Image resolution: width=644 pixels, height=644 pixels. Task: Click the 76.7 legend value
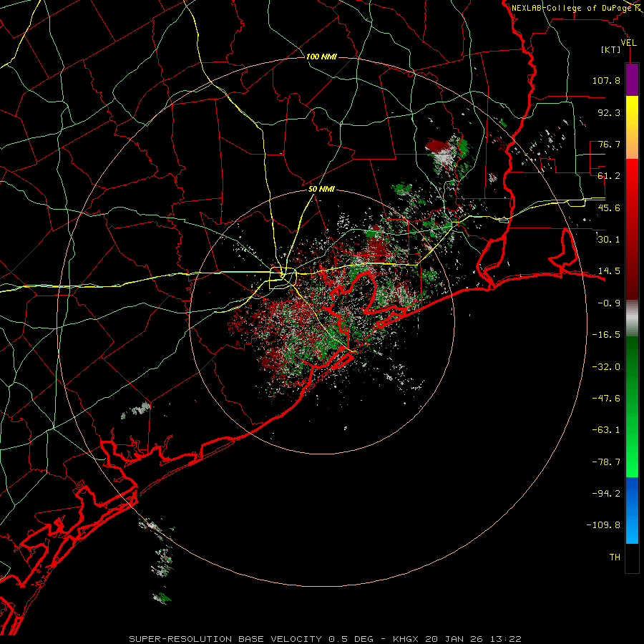(x=609, y=144)
